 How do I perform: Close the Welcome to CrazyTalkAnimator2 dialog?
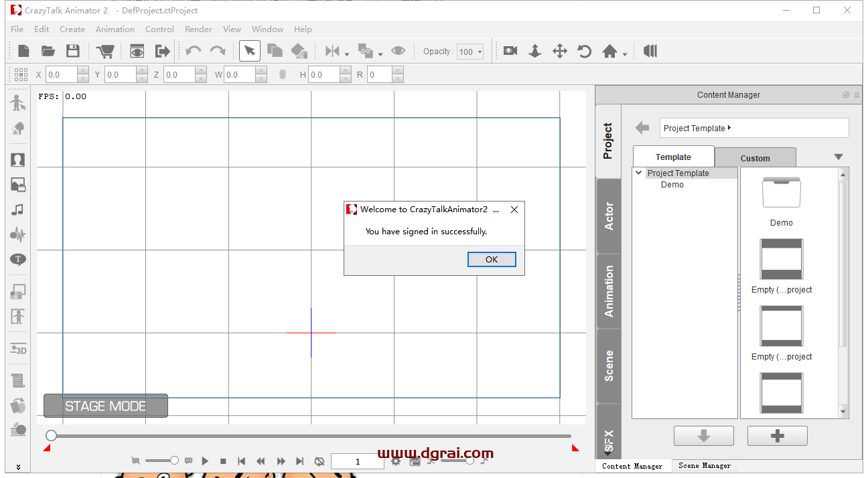pos(514,210)
